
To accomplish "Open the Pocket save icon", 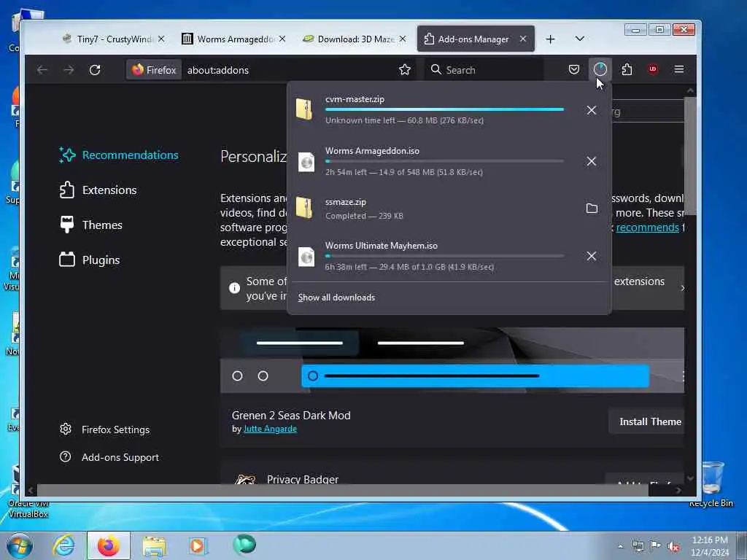I will (x=574, y=69).
